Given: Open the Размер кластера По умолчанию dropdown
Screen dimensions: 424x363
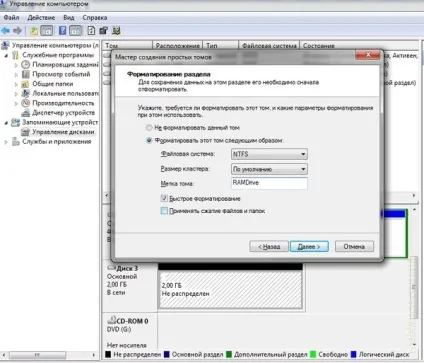Looking at the screenshot, I should point(269,169).
